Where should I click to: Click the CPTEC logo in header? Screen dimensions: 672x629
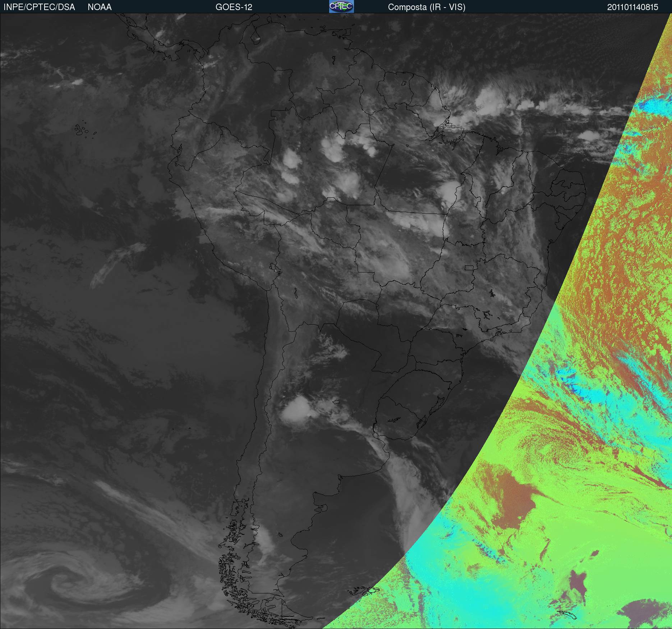[x=341, y=6]
